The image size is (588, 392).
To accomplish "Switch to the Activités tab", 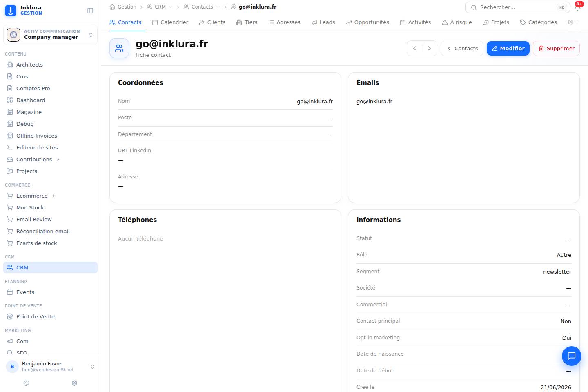I will (x=415, y=22).
